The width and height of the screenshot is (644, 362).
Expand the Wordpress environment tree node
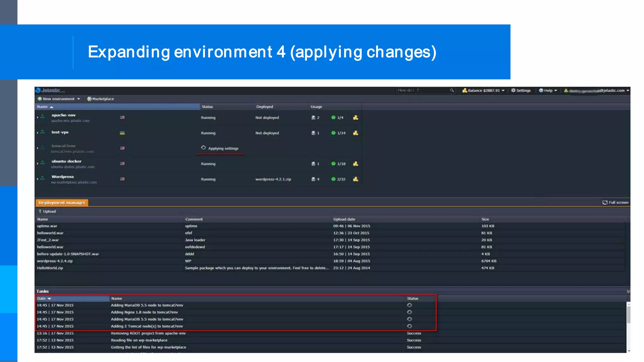click(x=37, y=179)
